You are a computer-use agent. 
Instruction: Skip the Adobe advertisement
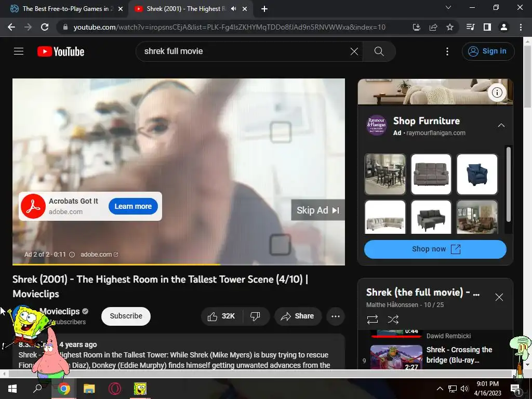(318, 210)
